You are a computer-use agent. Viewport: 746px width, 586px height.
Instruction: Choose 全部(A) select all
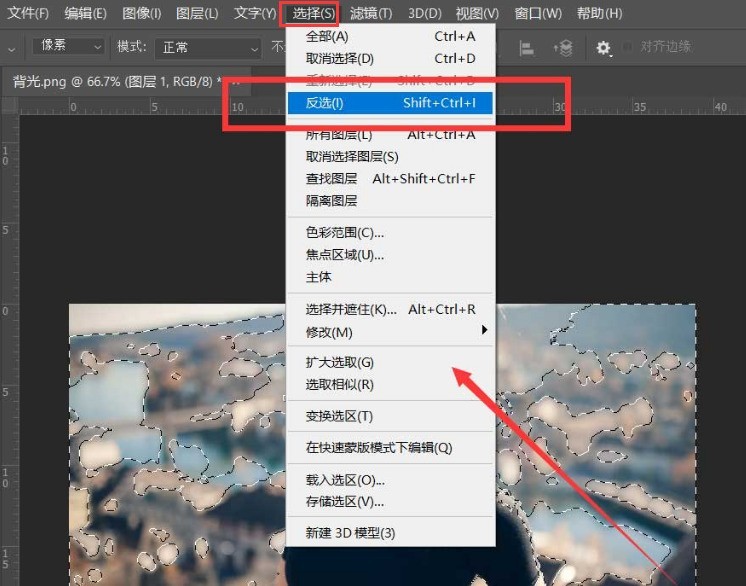[x=390, y=36]
